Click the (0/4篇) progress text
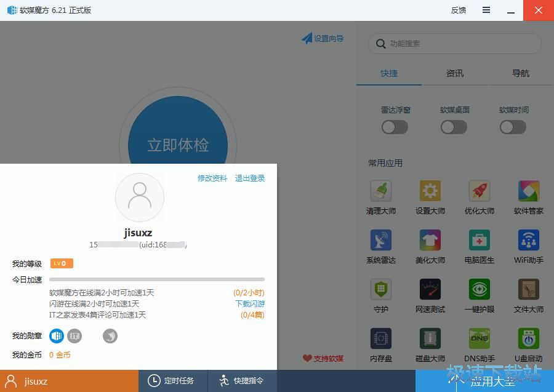Viewport: 554px width, 392px height. pyautogui.click(x=252, y=314)
